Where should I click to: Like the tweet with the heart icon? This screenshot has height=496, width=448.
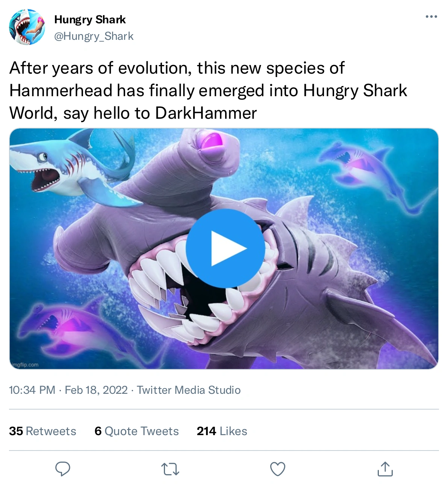277,469
